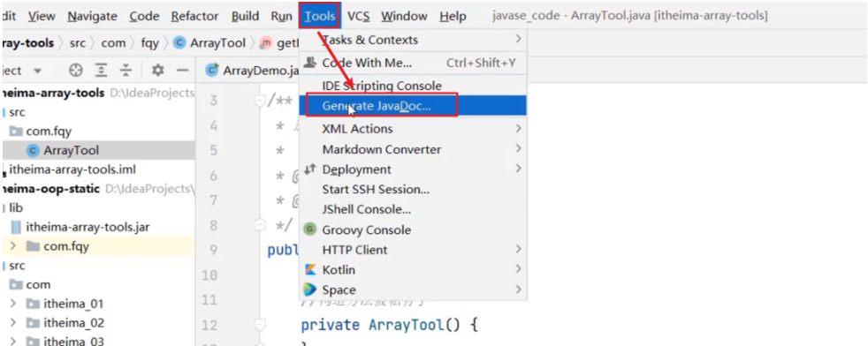This screenshot has width=868, height=346.
Task: Click the Kotlin logo icon in menu
Action: (x=310, y=270)
